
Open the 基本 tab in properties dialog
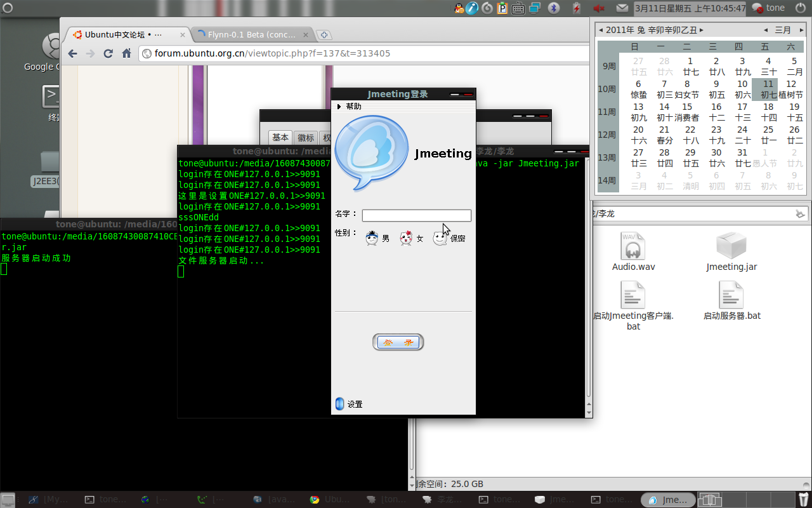280,138
